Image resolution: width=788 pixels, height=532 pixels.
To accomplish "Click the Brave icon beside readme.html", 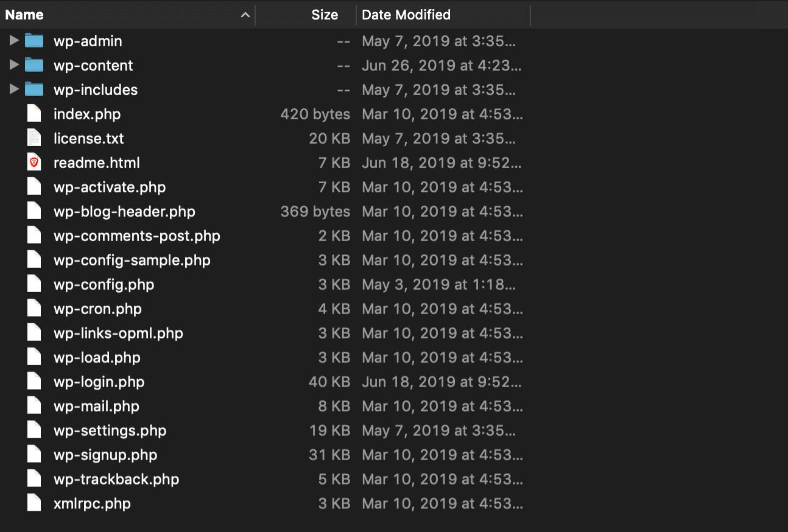I will point(33,162).
